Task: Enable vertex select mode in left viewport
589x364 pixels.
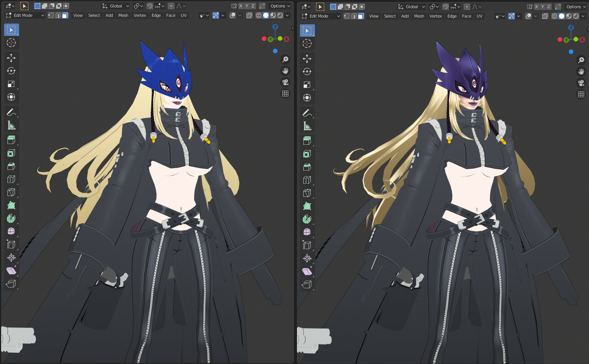Action: click(x=51, y=15)
